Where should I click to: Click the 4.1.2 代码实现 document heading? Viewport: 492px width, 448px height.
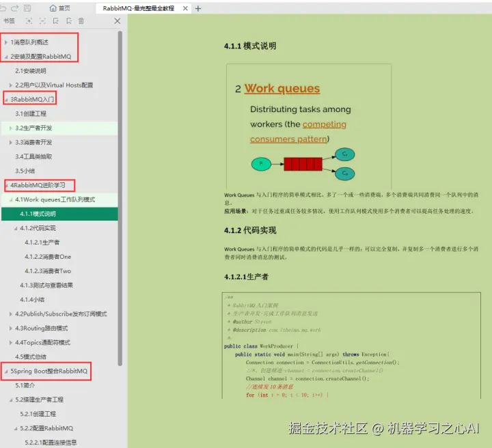coord(250,230)
